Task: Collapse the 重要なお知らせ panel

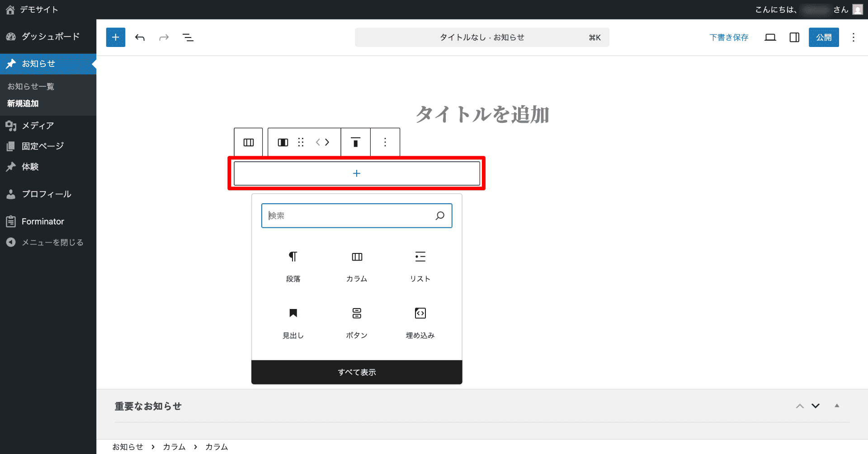Action: (x=837, y=406)
